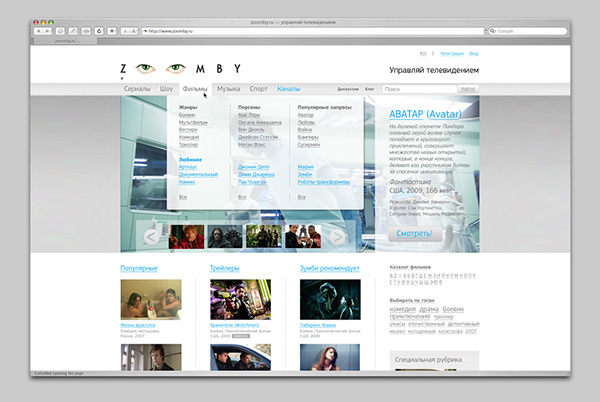Image resolution: width=600 pixels, height=402 pixels.
Task: Open the Популярные section heading
Action: tap(139, 268)
